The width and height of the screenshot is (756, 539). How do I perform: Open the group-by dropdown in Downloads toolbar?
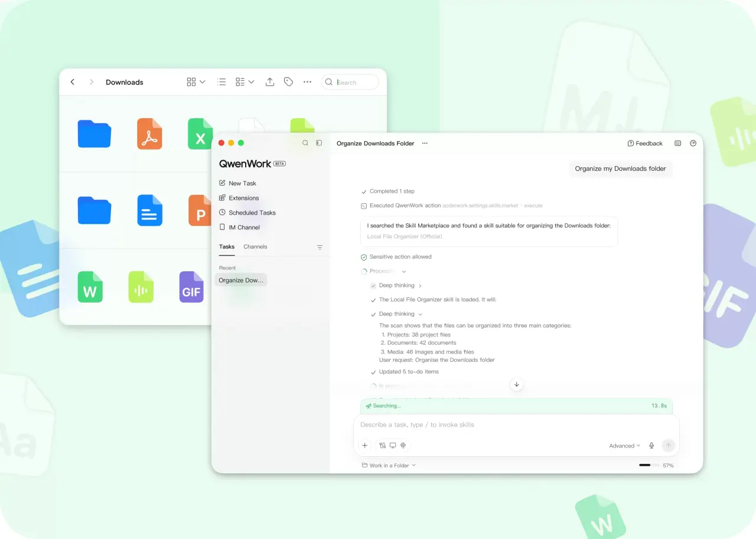(x=245, y=82)
